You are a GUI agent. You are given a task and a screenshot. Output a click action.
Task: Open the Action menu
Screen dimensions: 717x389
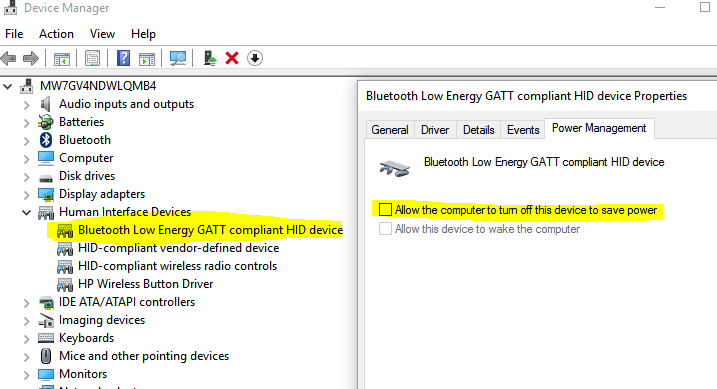point(56,34)
